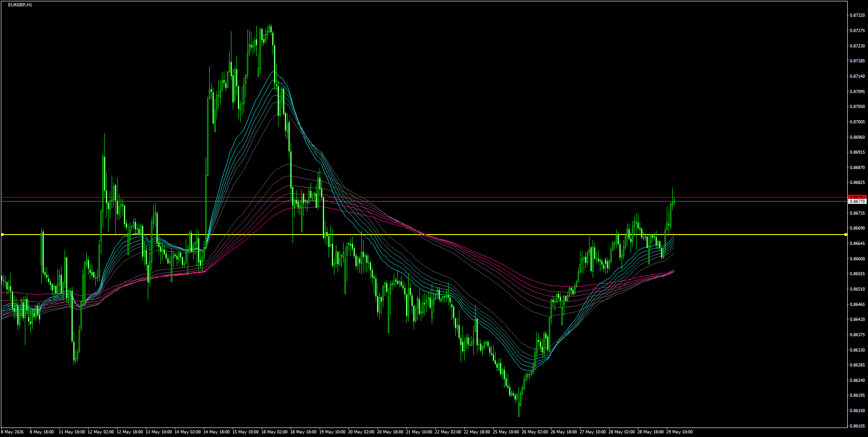
Task: Click the 12 May 18:00 time label
Action: [130, 432]
